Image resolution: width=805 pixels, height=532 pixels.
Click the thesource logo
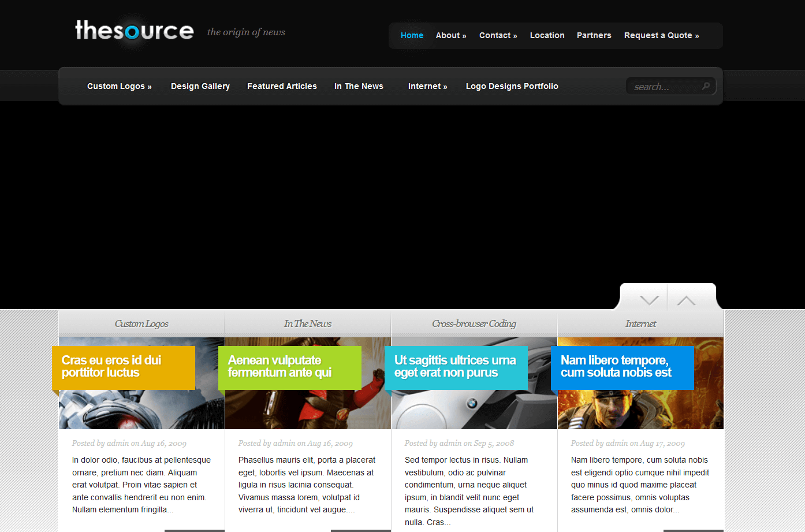(134, 32)
